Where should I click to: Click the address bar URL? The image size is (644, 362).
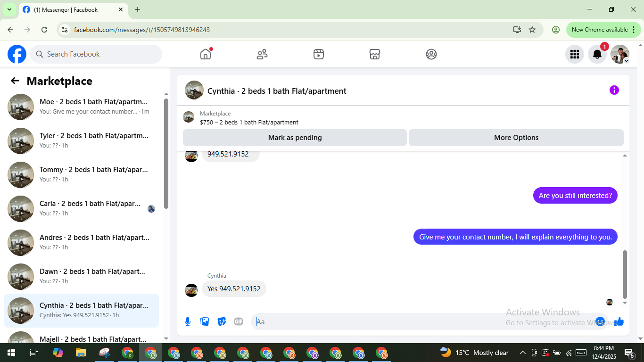click(142, 30)
